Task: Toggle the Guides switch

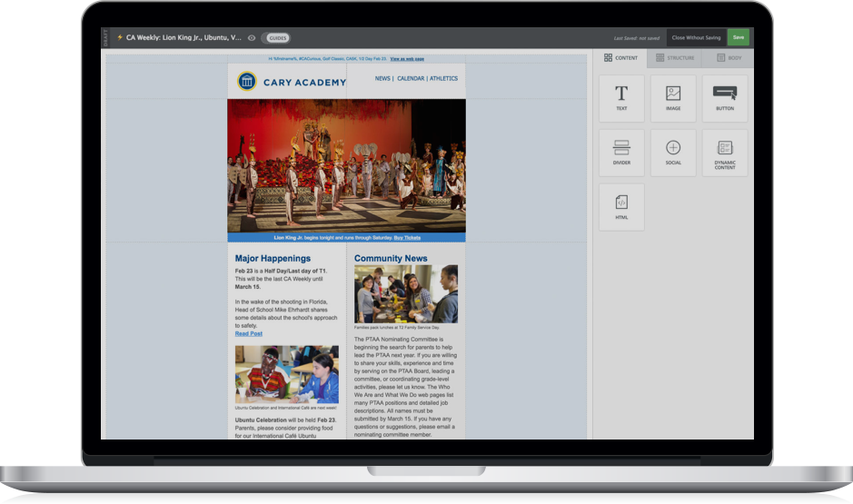Action: 276,38
